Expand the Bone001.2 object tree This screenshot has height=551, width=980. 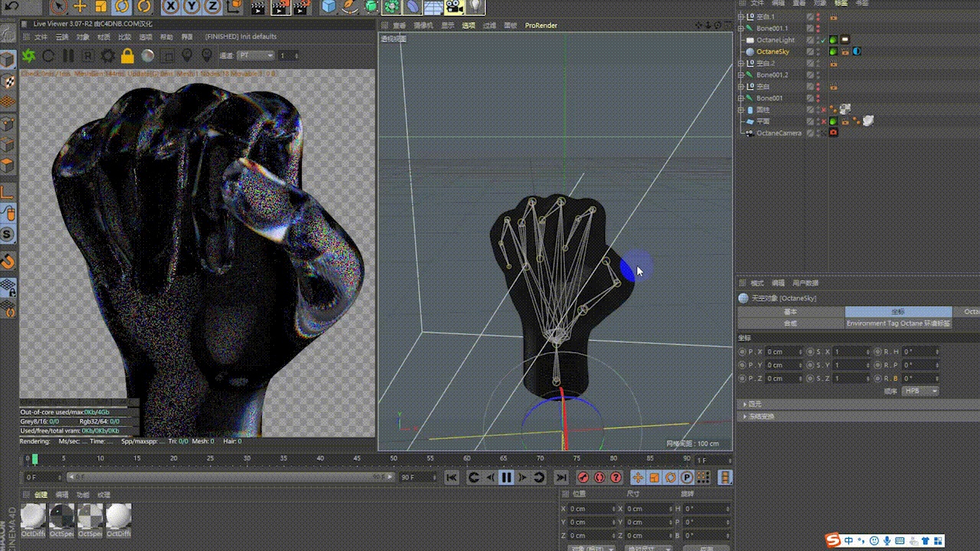tap(740, 75)
